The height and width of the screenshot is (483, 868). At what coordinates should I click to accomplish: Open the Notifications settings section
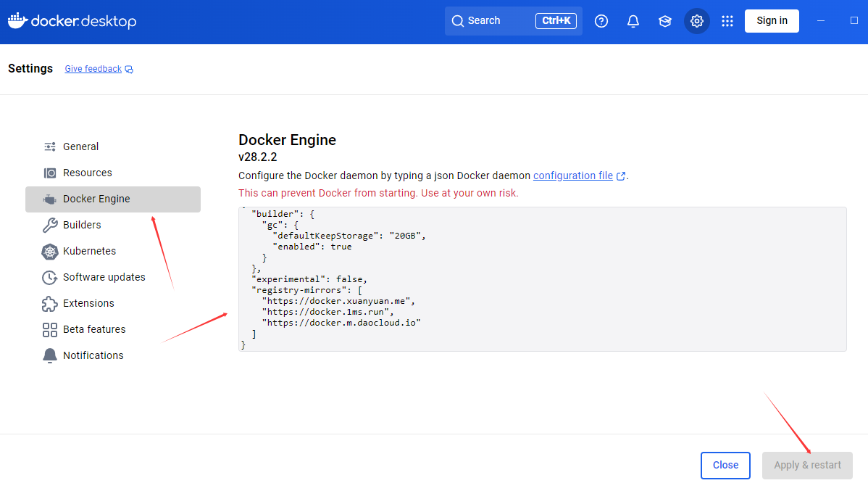coord(113,355)
